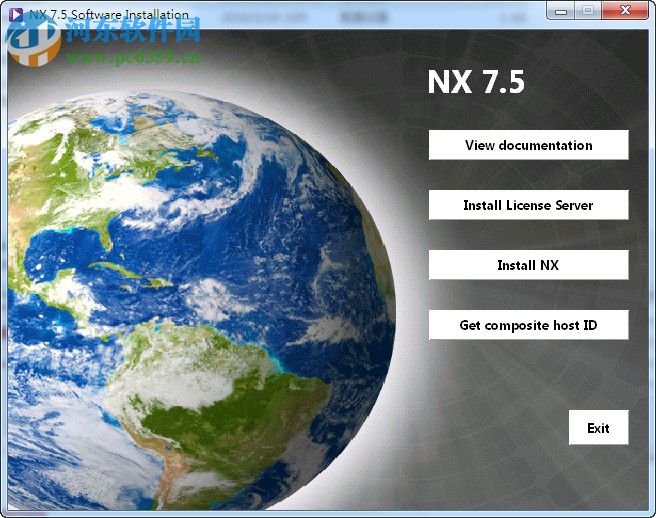Screen dimensions: 656x518
Task: Click the Install License Server button
Action: coord(528,205)
